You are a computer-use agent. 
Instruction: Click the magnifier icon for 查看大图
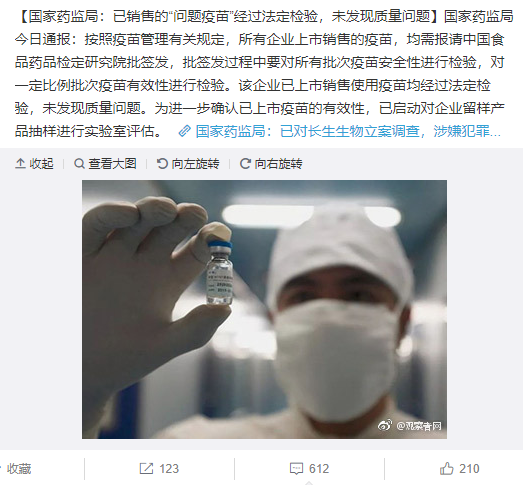point(79,163)
